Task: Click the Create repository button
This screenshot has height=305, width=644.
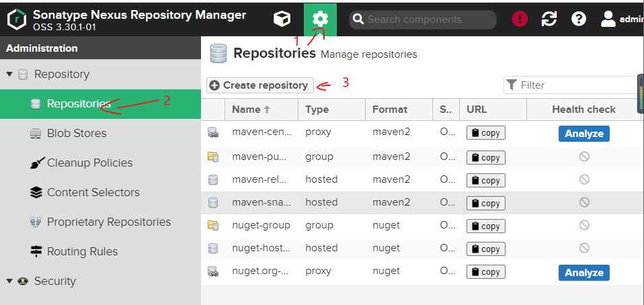Action: click(x=260, y=85)
